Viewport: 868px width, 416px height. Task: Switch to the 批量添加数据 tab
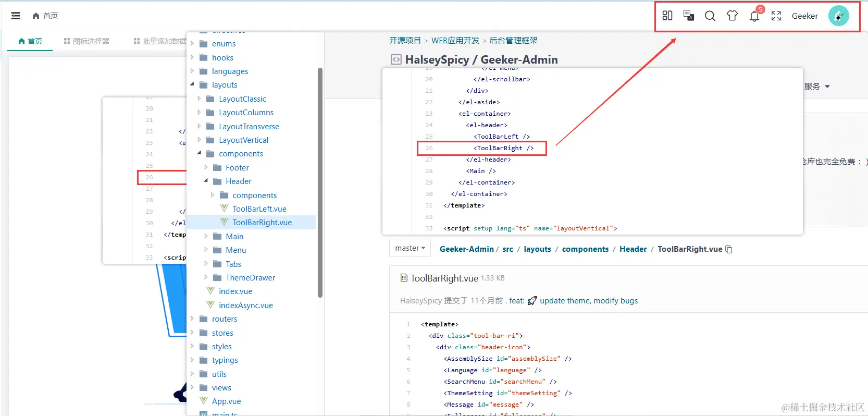click(160, 41)
